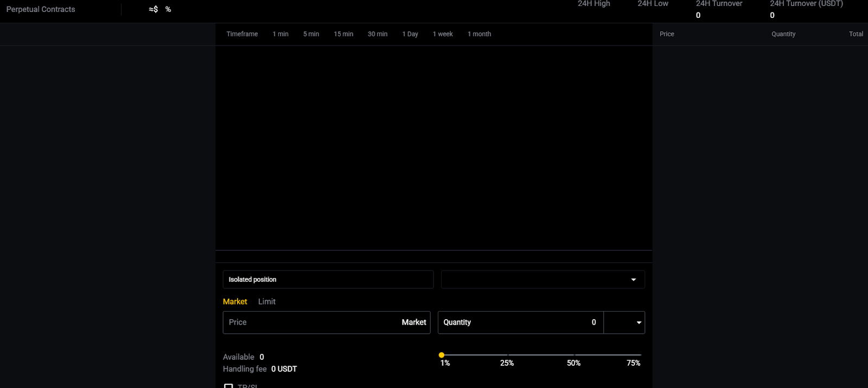The height and width of the screenshot is (388, 868).
Task: Select the 5 min timeframe
Action: pyautogui.click(x=311, y=34)
